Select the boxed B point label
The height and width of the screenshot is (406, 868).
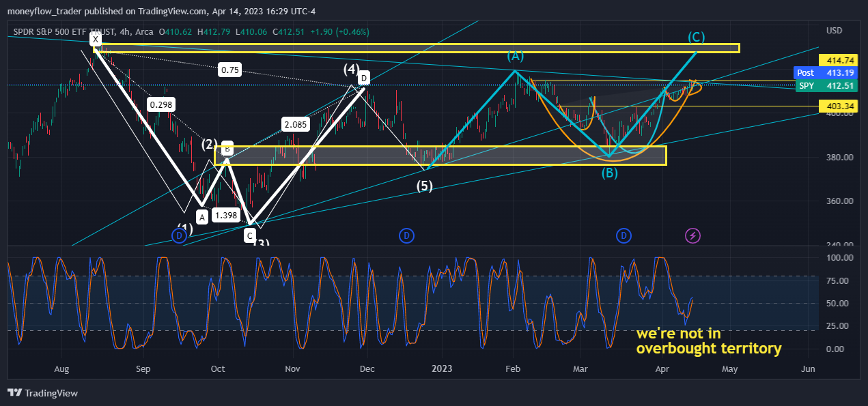(x=227, y=149)
